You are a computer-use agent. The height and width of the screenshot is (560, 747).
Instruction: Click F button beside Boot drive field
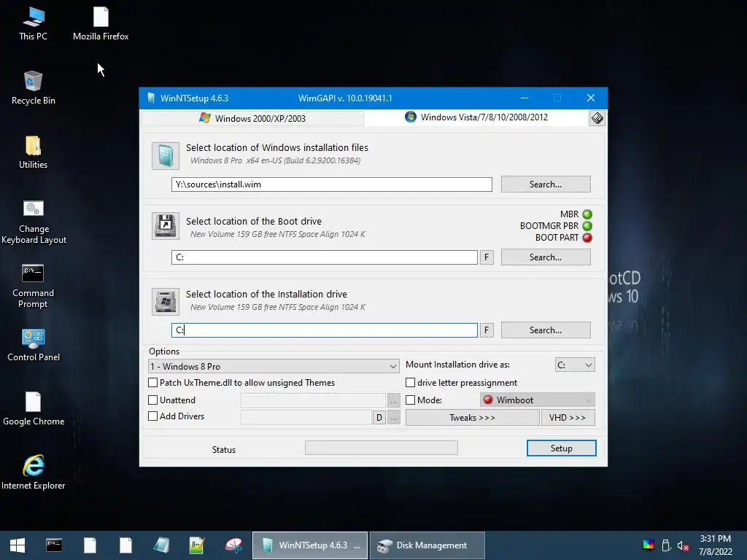487,257
